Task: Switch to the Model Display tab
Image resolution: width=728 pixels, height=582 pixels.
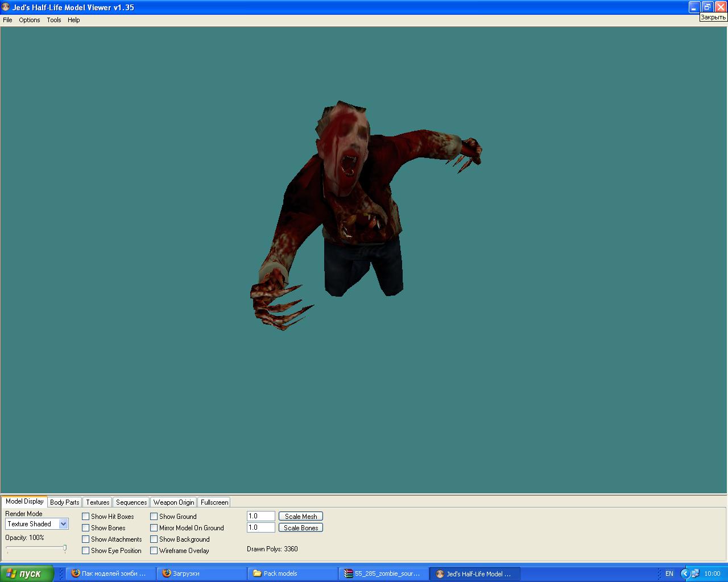Action: (24, 501)
